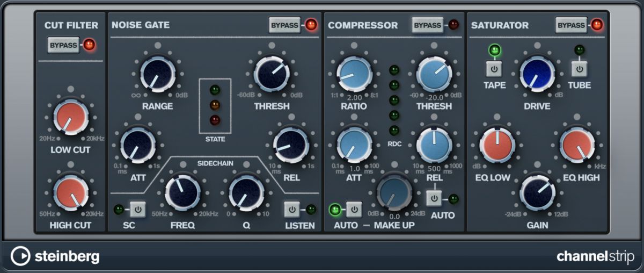Click the SIDECHAIN section label
This screenshot has height=273, width=644.
[215, 162]
